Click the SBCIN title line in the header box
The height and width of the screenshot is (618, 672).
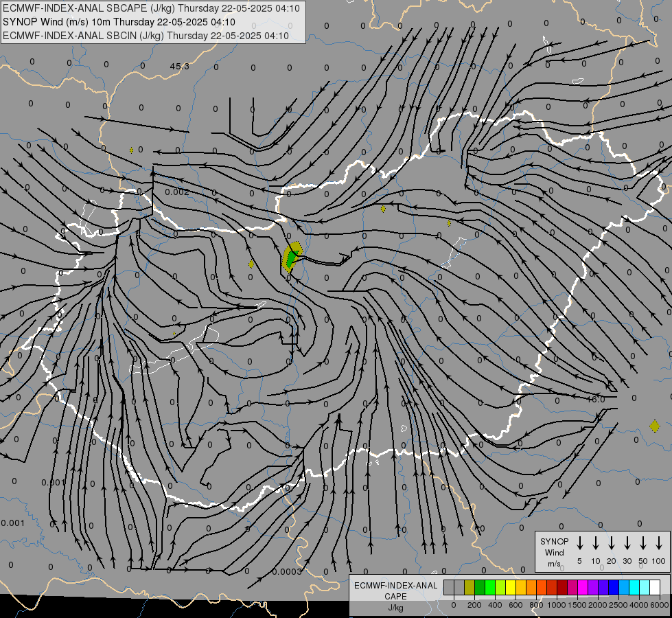146,36
